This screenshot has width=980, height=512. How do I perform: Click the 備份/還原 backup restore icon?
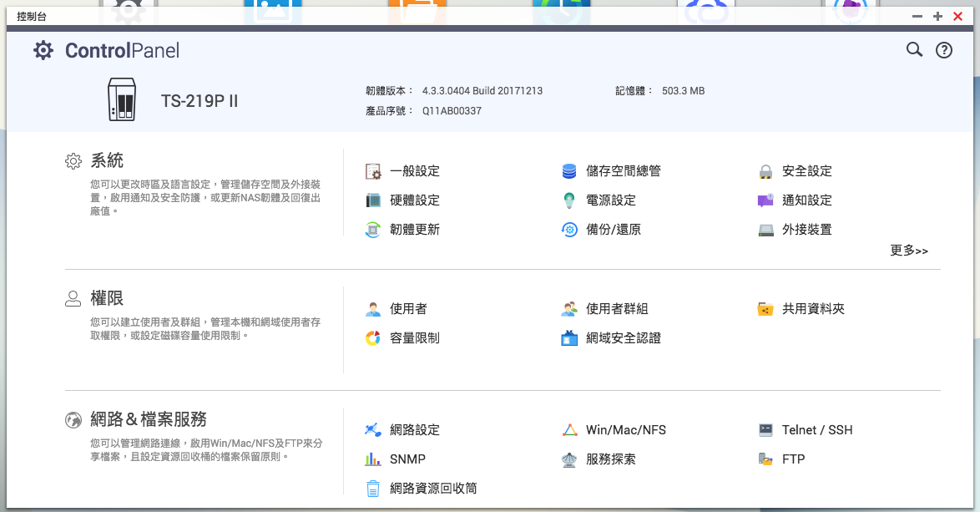point(569,230)
